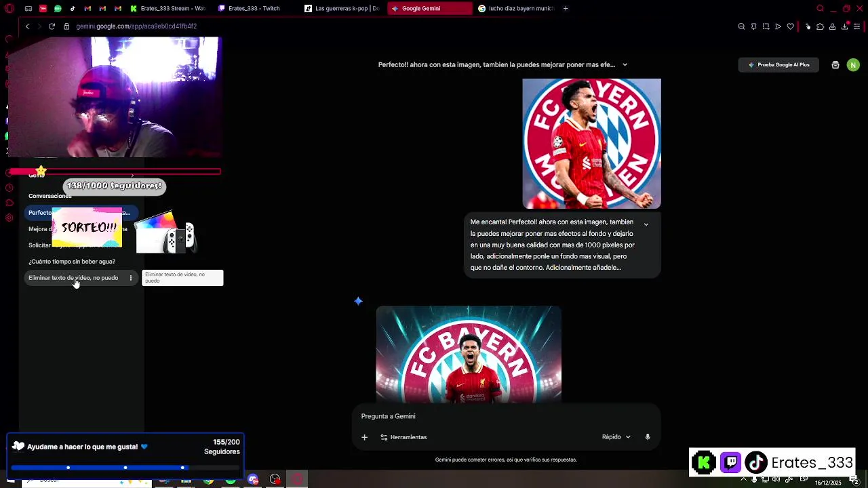The image size is (868, 488).
Task: Open a new browser tab with plus
Action: click(x=566, y=9)
